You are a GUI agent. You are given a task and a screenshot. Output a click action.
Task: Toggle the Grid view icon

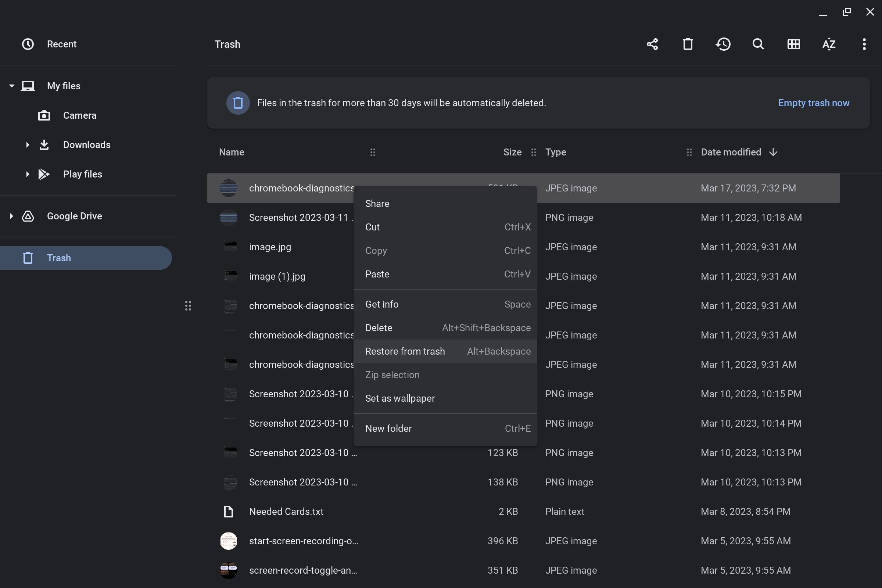[x=793, y=43]
